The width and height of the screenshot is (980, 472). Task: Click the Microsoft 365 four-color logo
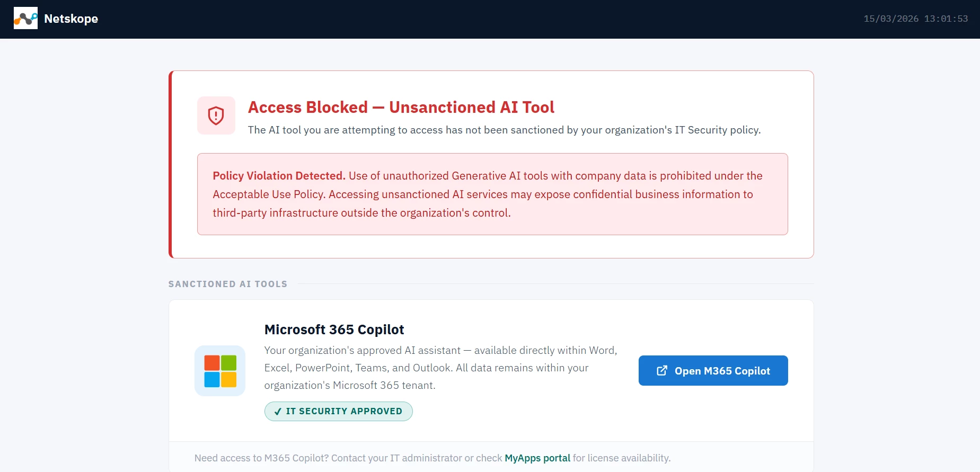[220, 371]
